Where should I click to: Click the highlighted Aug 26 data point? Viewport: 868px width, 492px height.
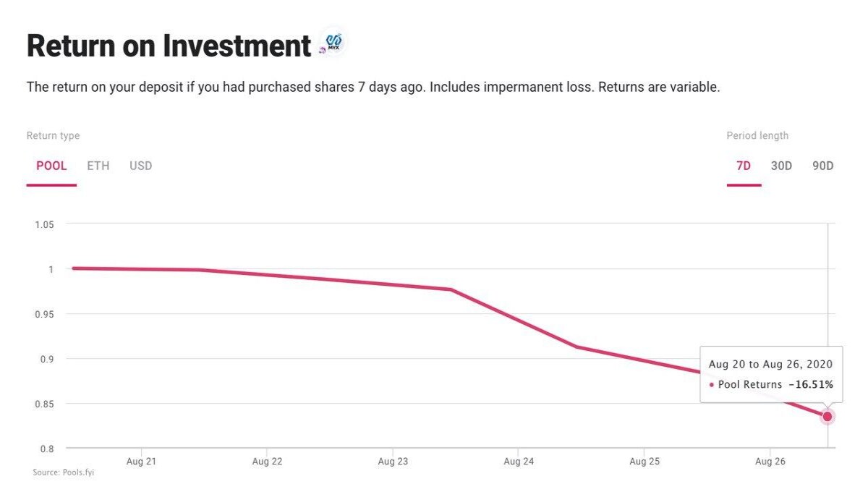827,417
